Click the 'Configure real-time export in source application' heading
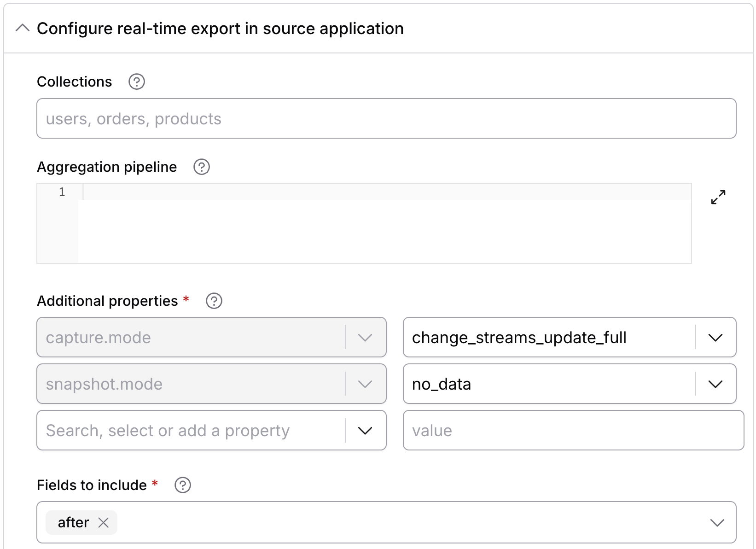 pos(220,29)
